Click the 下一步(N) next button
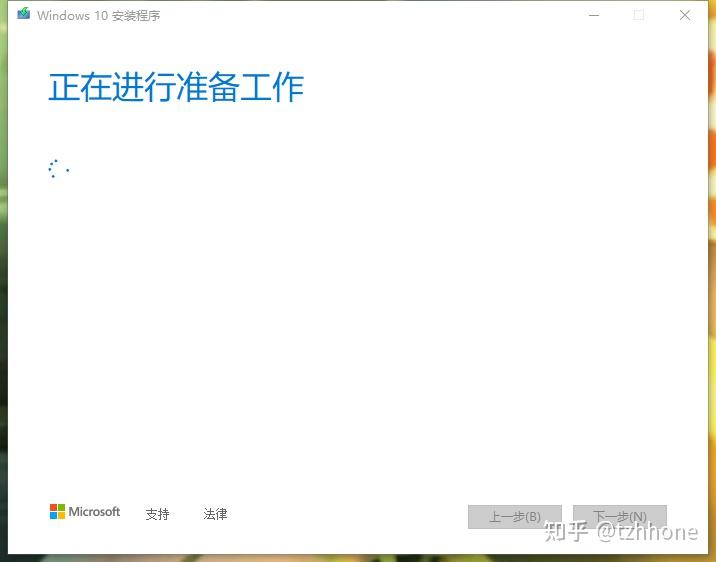716x562 pixels. 620,517
